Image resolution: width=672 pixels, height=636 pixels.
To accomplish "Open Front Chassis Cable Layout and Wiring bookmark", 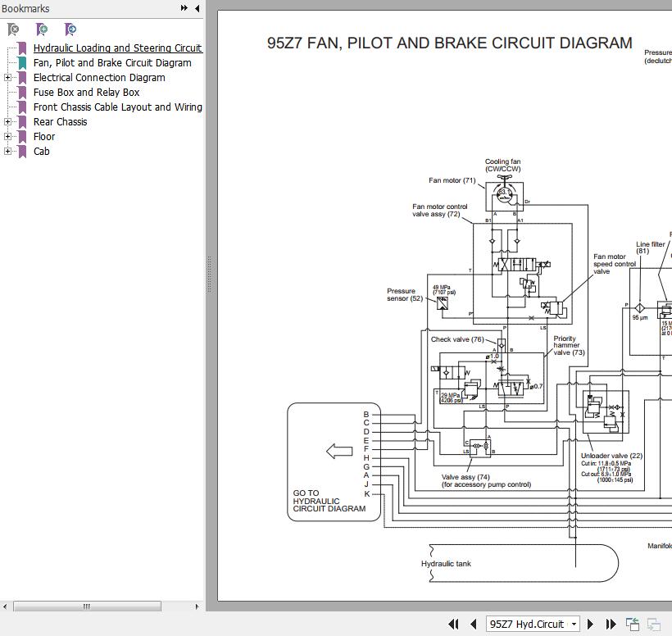I will point(117,107).
